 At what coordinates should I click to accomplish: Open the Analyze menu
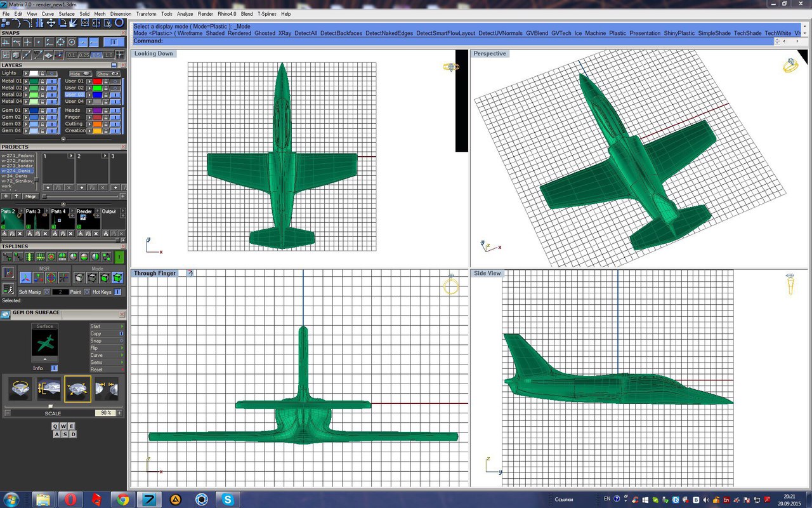(x=185, y=13)
